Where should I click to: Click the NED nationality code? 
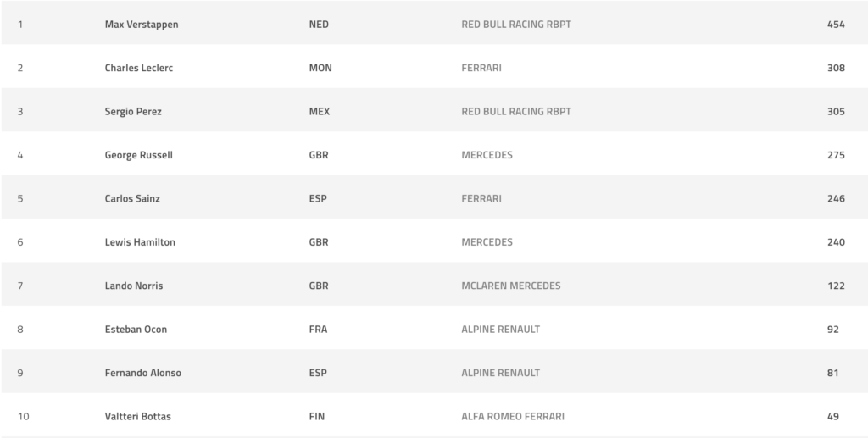click(x=319, y=25)
